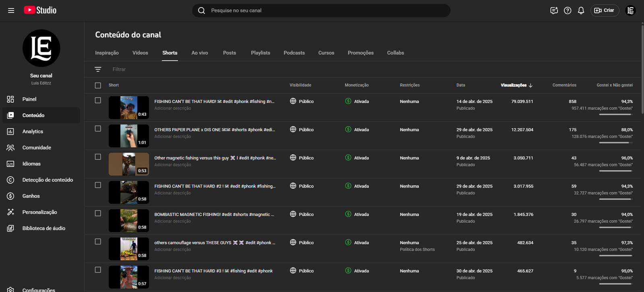This screenshot has width=644, height=292.
Task: Open the account avatar menu top right
Action: [x=630, y=10]
